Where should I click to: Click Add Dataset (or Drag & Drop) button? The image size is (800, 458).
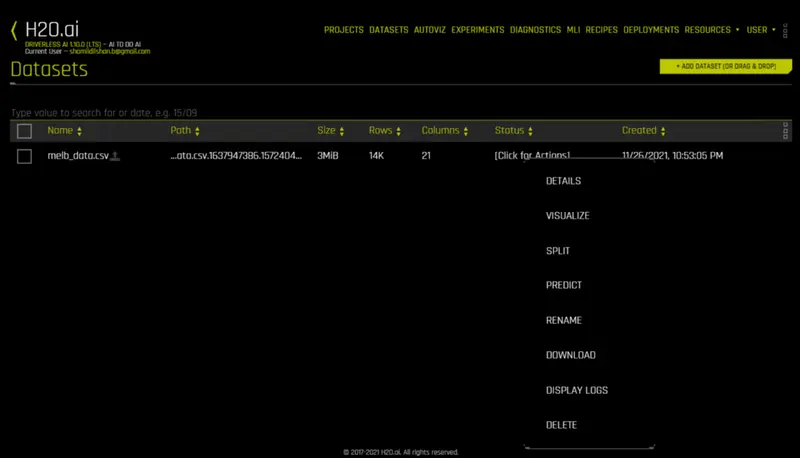pyautogui.click(x=726, y=66)
